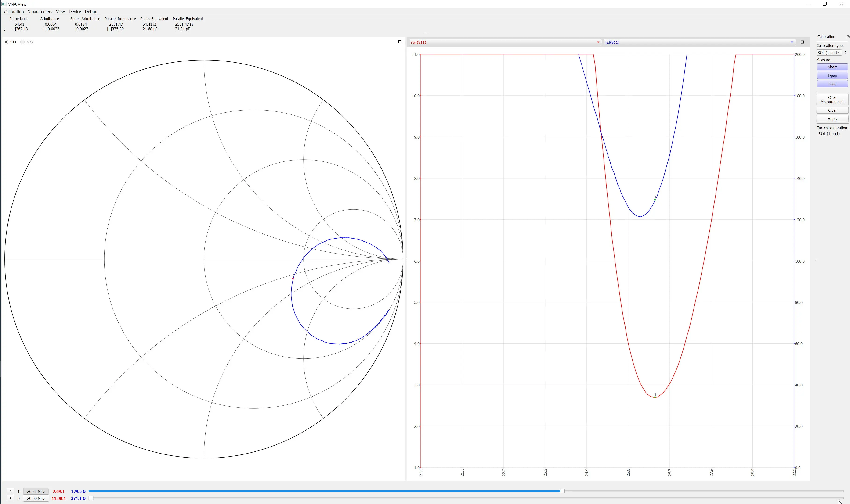Select the S22 radio button
Viewport: 850px width, 504px height.
(23, 42)
